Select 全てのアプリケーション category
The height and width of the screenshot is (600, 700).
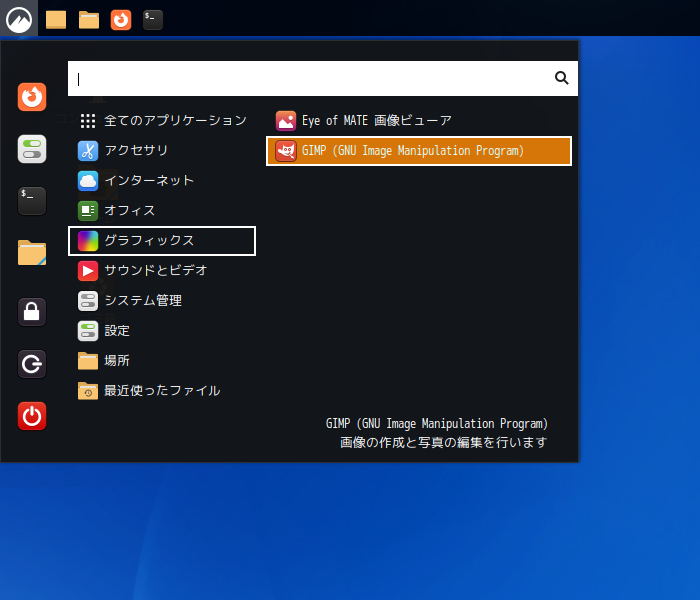point(162,121)
